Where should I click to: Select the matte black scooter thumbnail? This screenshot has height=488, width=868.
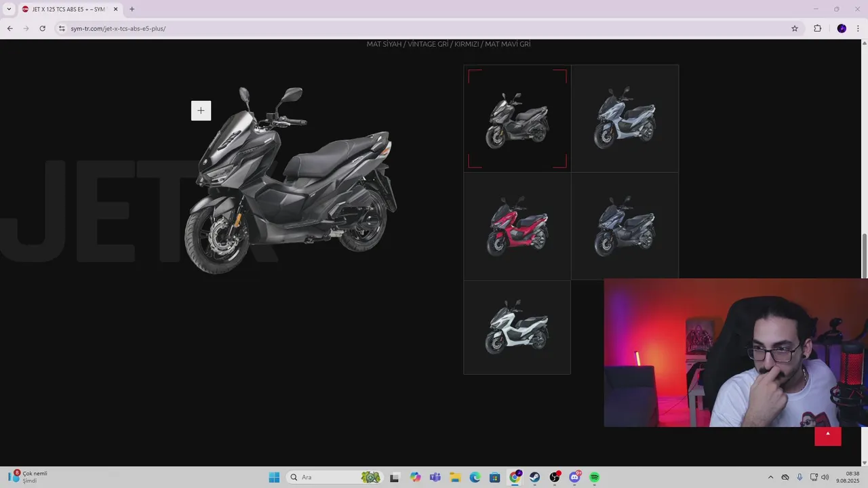(x=517, y=119)
